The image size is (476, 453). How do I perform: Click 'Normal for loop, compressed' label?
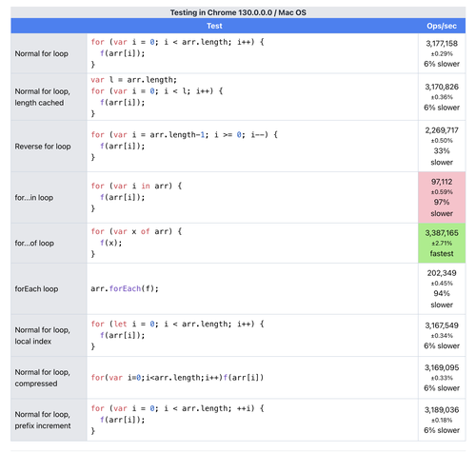pos(42,378)
